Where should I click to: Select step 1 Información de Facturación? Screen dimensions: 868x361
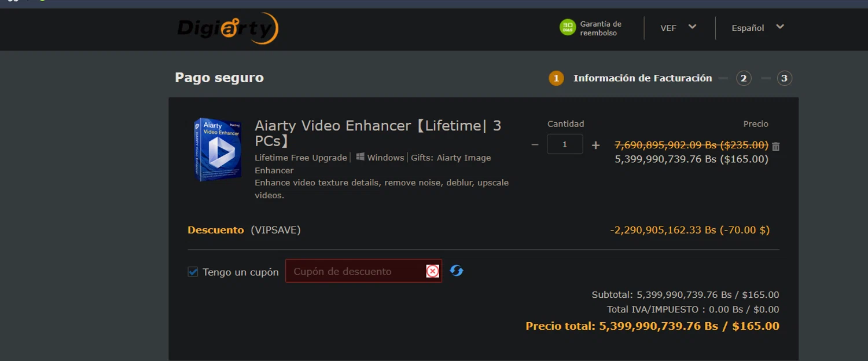[631, 78]
